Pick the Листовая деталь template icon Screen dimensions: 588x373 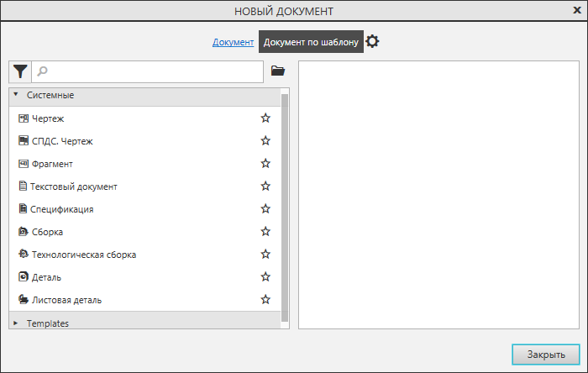click(24, 300)
